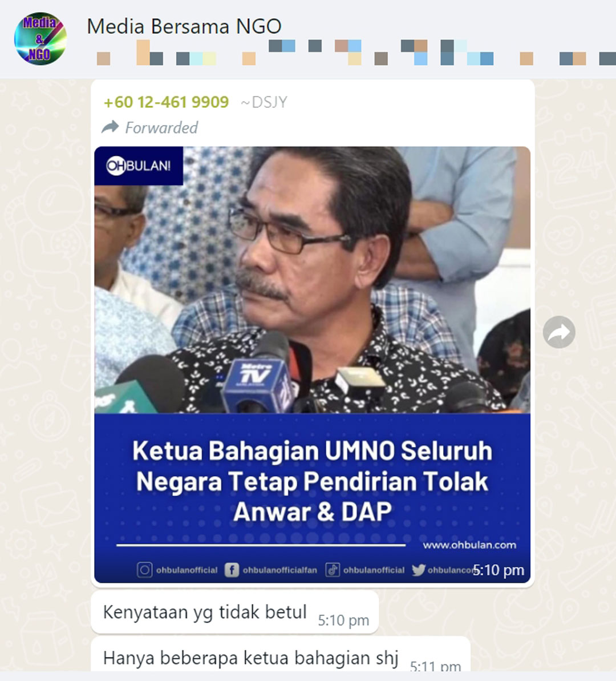Click sender number +60 12-461 9909

[167, 102]
